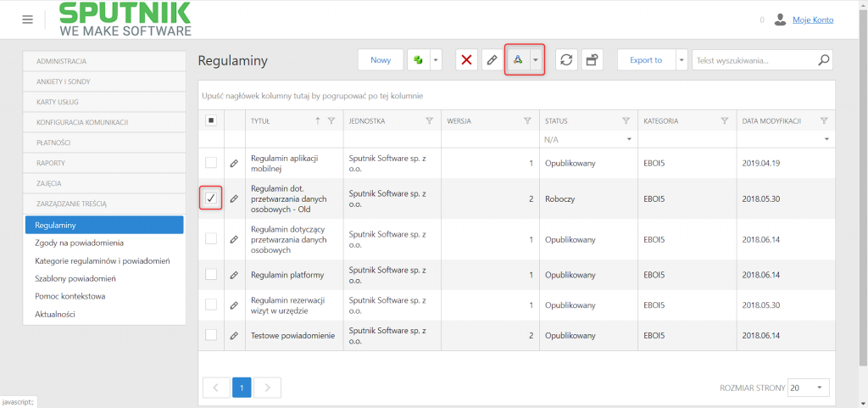868x408 pixels.
Task: Open the Moje Konto link
Action: [813, 20]
